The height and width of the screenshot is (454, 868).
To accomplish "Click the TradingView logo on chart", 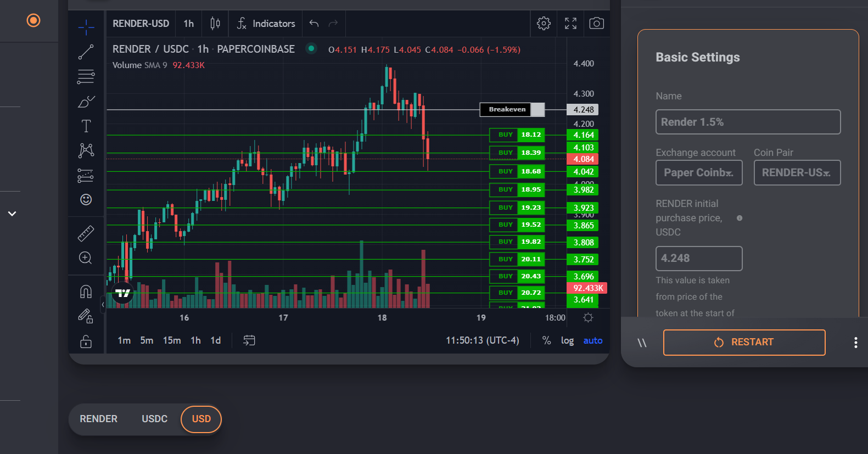I will pos(123,293).
